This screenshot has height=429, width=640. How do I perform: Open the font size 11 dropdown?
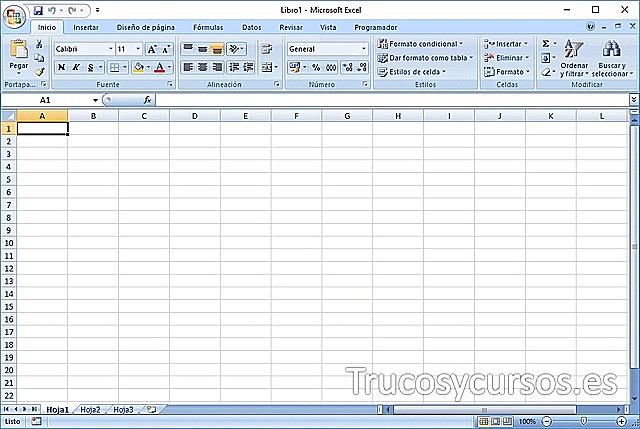pos(138,49)
